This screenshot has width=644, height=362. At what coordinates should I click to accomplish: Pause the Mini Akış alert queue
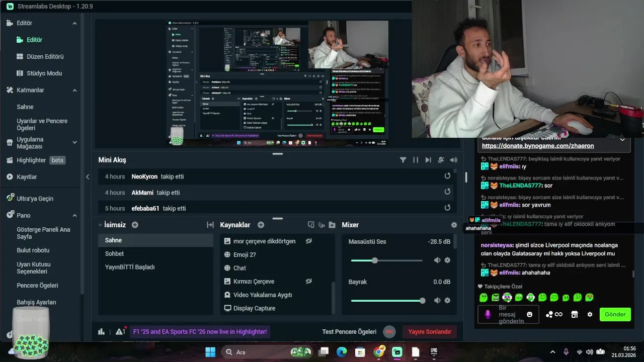416,160
